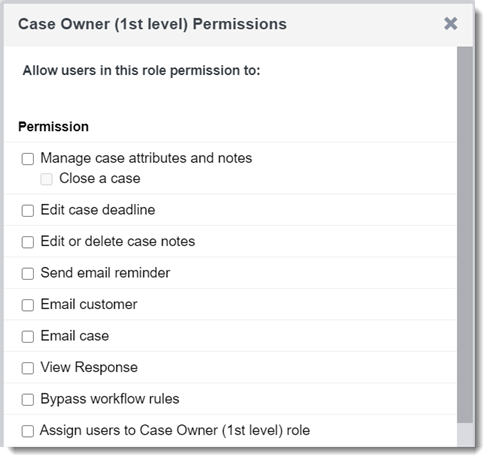Toggle Edit or delete case notes checkbox

click(x=28, y=242)
